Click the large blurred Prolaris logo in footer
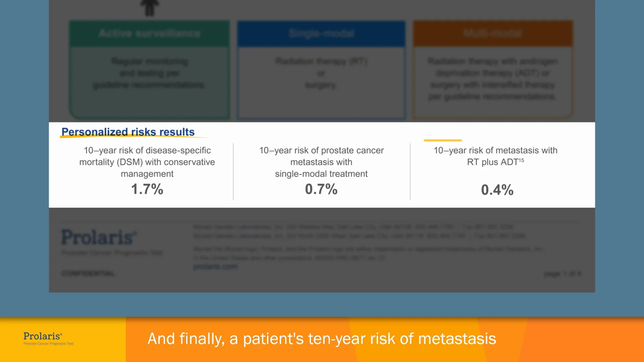This screenshot has width=644, height=362. click(99, 237)
